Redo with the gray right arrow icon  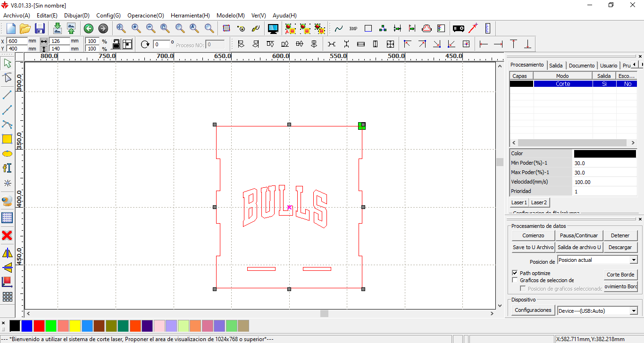coord(103,28)
